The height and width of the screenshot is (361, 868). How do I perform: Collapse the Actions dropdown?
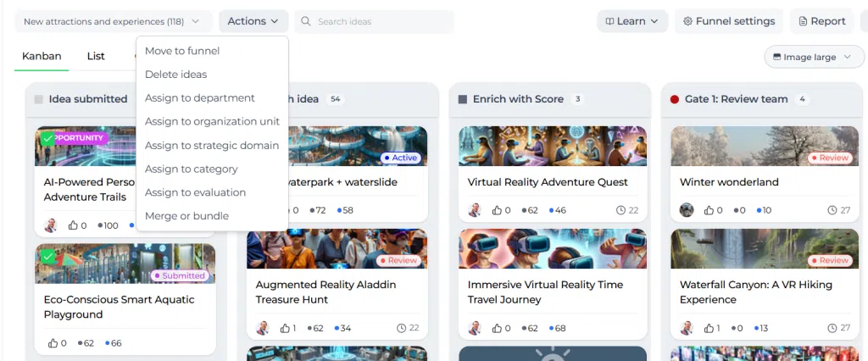pyautogui.click(x=253, y=21)
